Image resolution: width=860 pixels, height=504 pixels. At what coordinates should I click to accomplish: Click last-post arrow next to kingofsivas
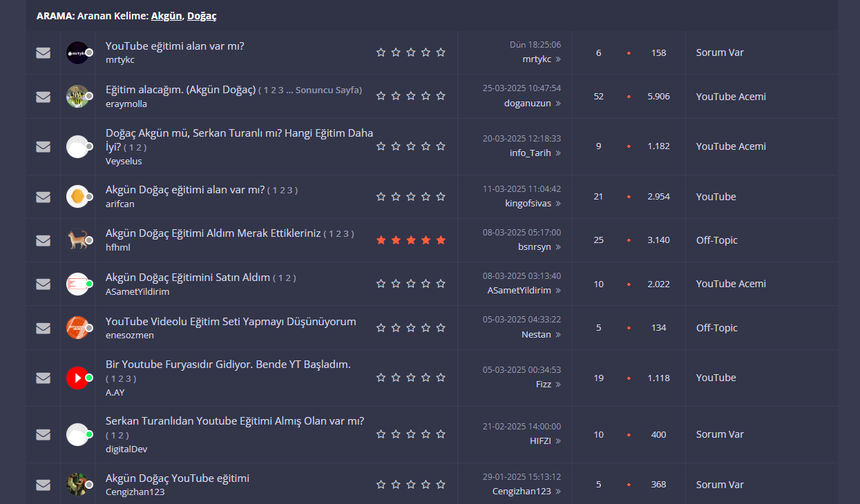pyautogui.click(x=558, y=203)
